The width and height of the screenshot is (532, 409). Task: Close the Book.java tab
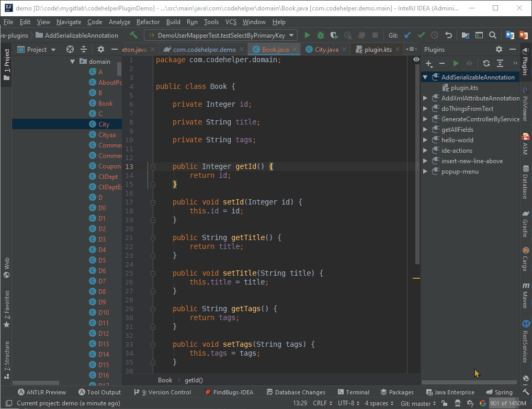click(295, 50)
